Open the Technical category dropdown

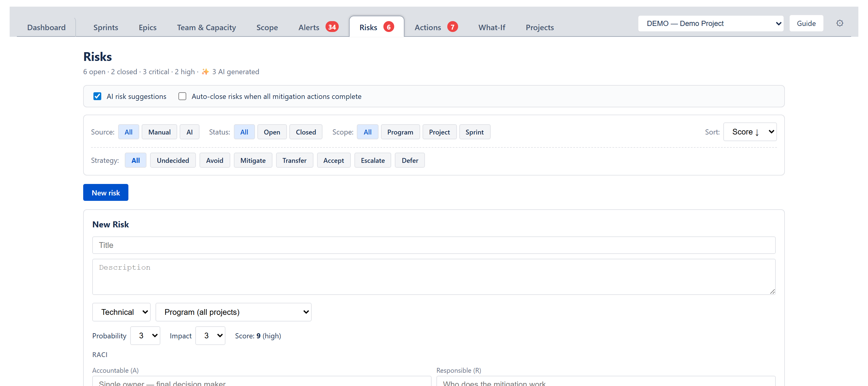coord(121,312)
